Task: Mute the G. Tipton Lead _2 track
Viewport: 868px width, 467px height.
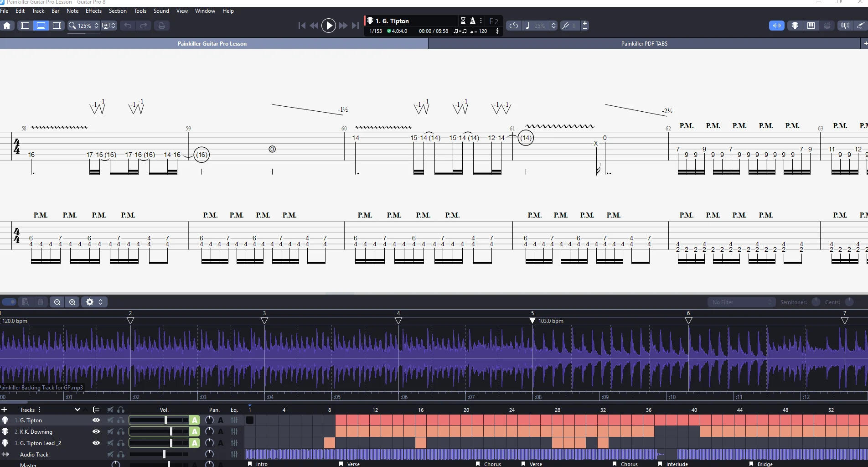Action: pos(110,443)
